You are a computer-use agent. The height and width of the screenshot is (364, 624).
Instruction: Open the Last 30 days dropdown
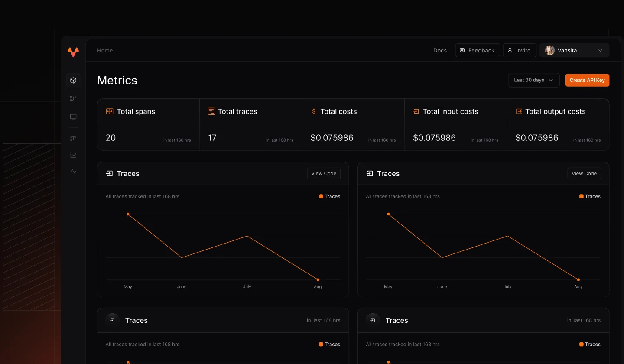[534, 80]
